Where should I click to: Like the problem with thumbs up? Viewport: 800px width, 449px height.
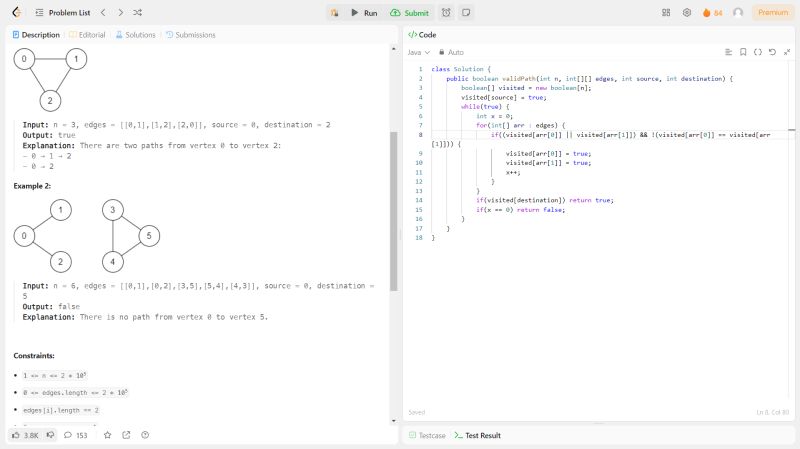click(x=24, y=435)
